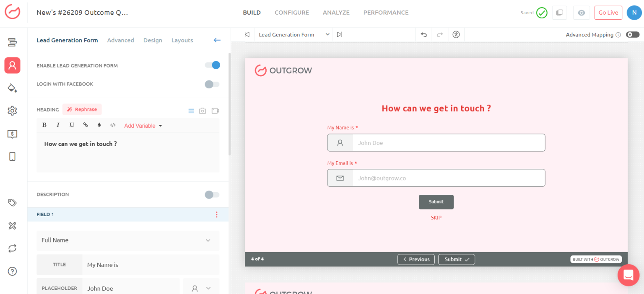Open the Design tab in left panel

(153, 40)
